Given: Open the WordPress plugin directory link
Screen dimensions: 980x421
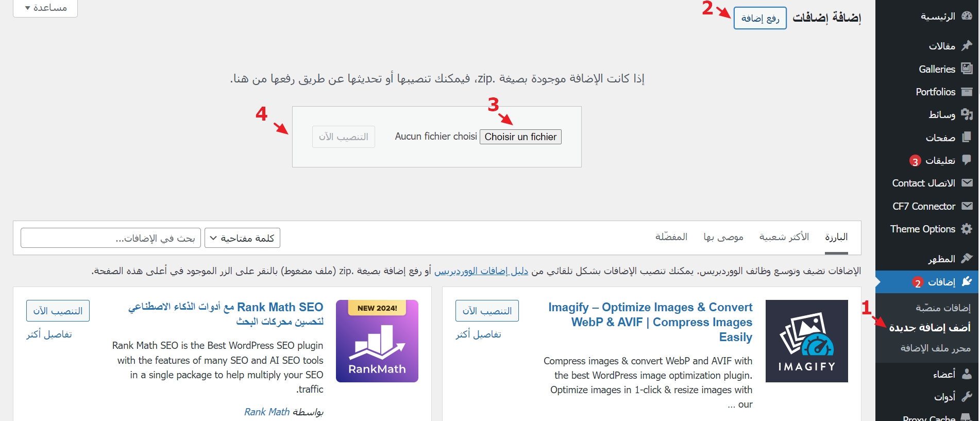Looking at the screenshot, I should (x=481, y=271).
